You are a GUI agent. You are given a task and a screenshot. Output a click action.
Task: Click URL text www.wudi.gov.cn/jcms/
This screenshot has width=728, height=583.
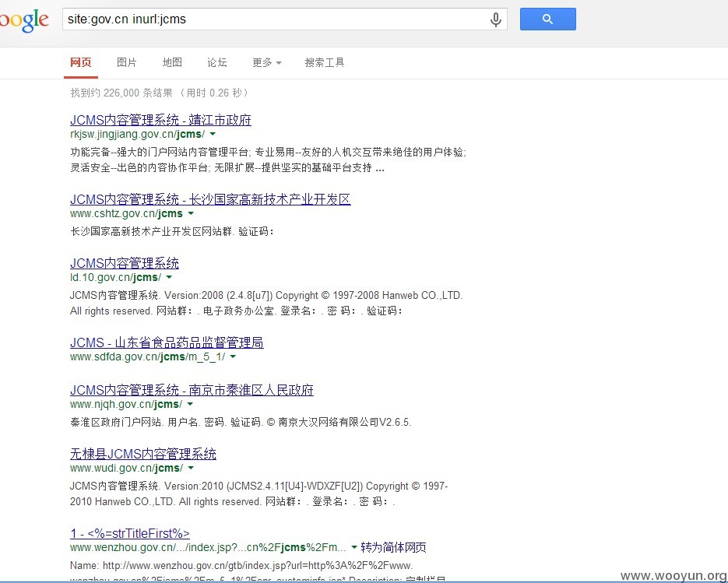tap(127, 468)
